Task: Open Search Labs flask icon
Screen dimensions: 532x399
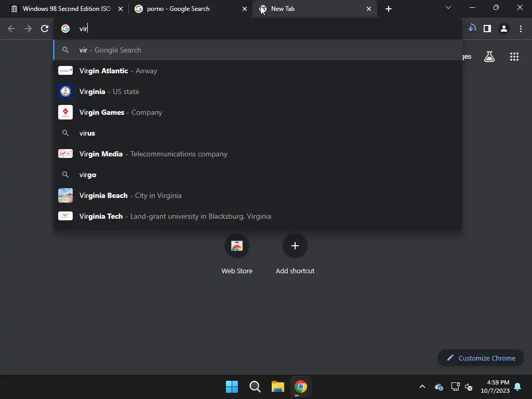Action: (489, 57)
